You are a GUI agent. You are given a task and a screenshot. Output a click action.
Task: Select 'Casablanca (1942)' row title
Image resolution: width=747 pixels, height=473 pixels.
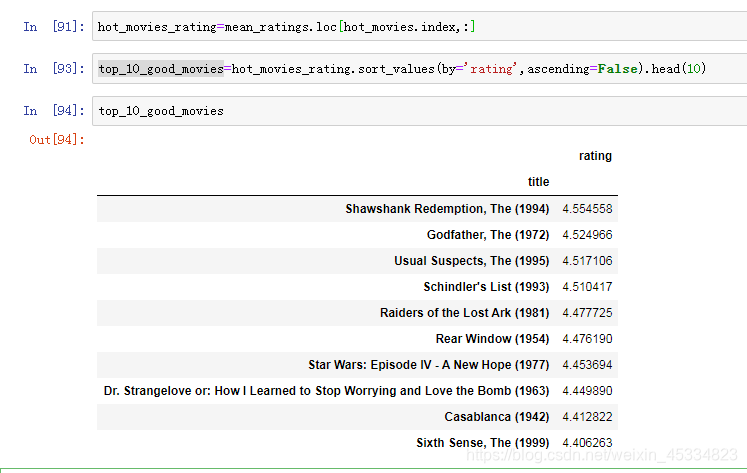497,417
